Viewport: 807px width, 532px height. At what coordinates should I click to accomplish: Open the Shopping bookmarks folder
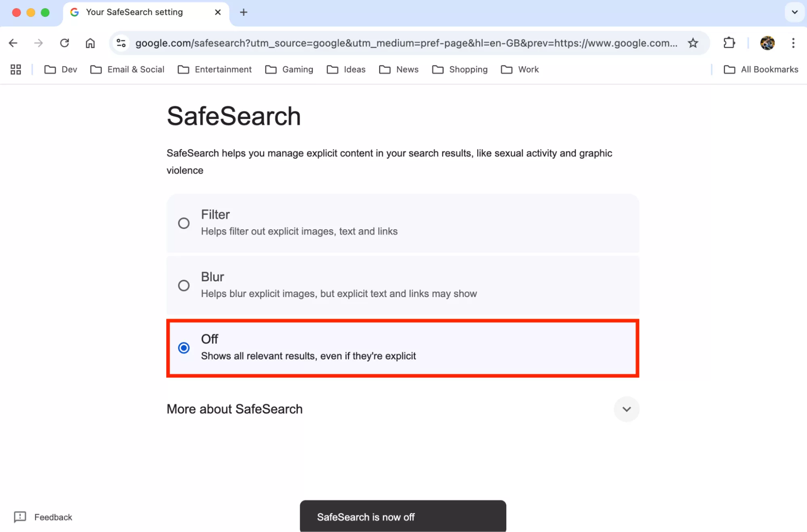460,69
